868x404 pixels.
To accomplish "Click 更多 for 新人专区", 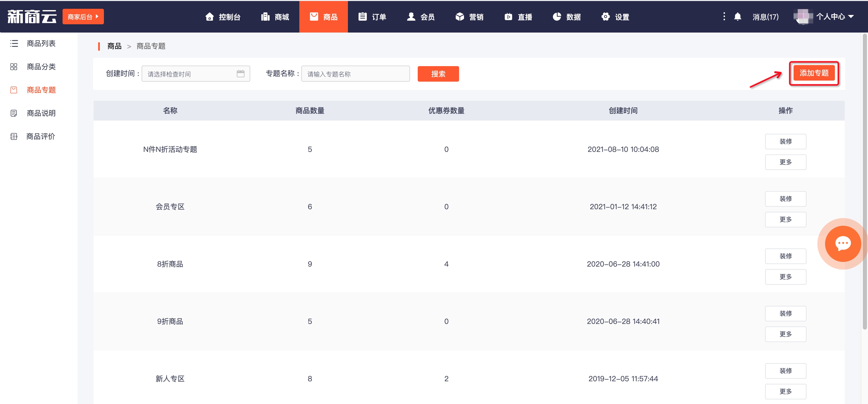I will coord(786,392).
